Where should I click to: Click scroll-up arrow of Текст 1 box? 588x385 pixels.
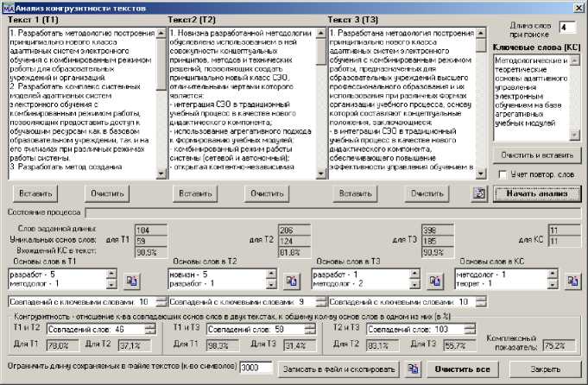pyautogui.click(x=161, y=33)
